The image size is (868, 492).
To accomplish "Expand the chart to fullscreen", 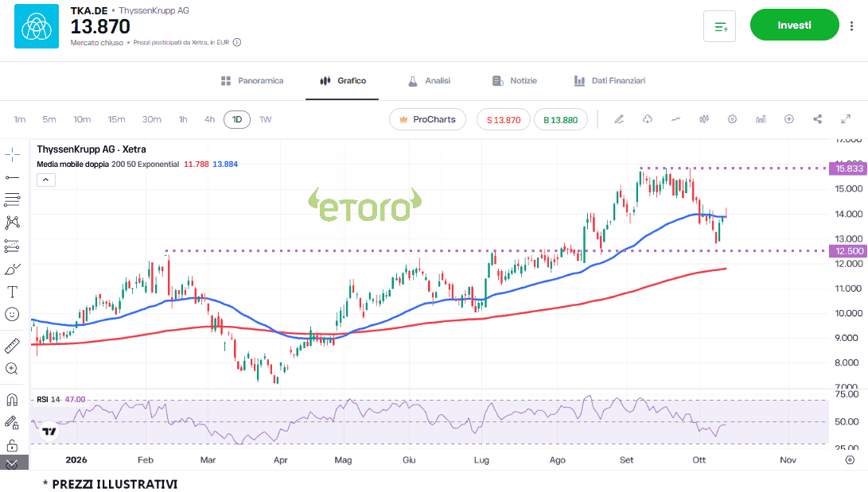I will pyautogui.click(x=846, y=119).
